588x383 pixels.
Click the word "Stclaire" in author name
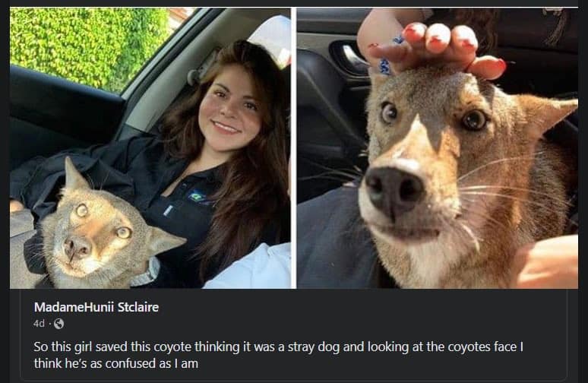138,308
